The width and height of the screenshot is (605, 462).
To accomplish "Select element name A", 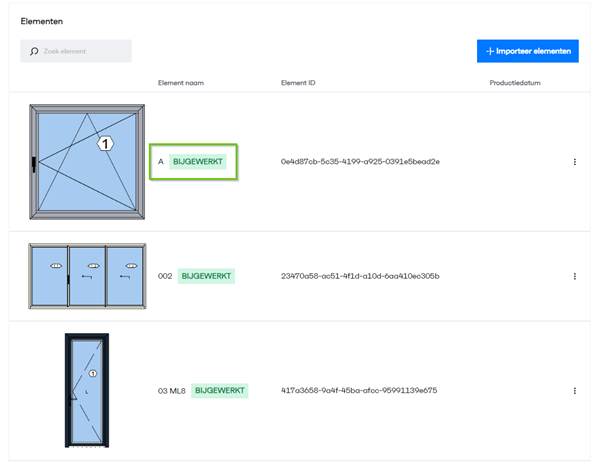I will point(161,162).
